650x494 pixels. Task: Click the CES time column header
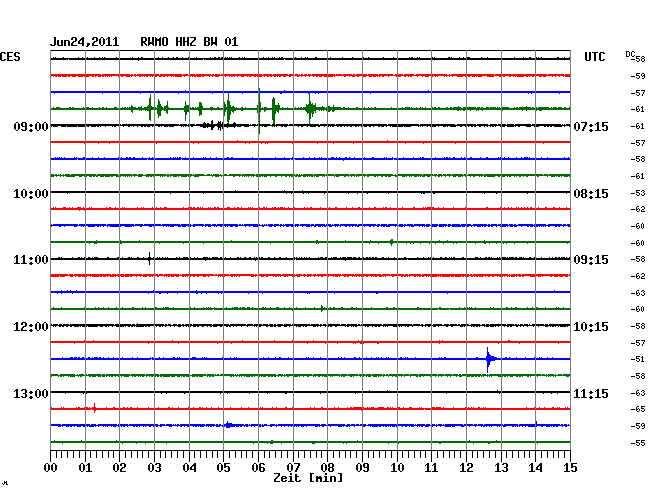(10, 57)
